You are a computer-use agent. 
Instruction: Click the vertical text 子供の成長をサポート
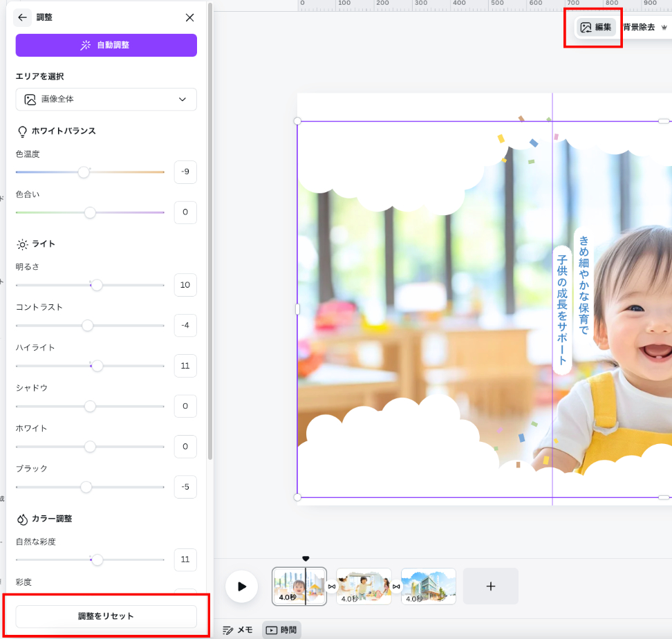click(562, 309)
